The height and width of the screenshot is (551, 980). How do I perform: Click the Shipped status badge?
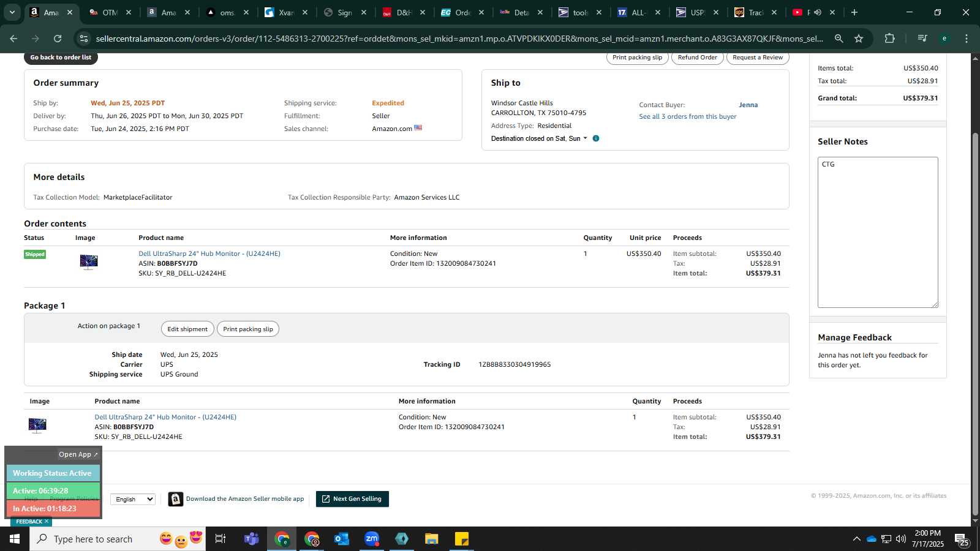coord(35,254)
